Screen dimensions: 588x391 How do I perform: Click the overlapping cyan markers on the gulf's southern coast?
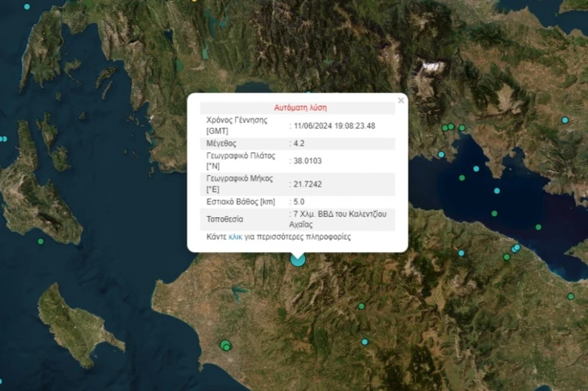click(x=515, y=249)
